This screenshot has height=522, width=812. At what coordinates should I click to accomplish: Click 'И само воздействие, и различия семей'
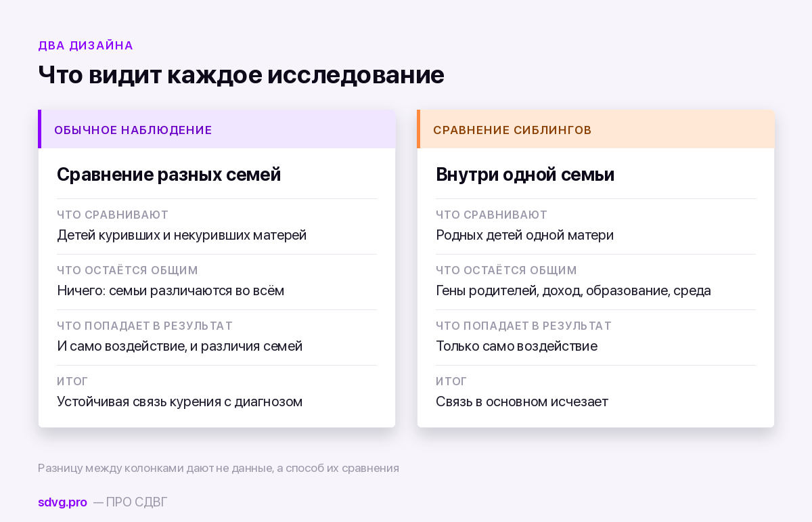[x=179, y=346]
